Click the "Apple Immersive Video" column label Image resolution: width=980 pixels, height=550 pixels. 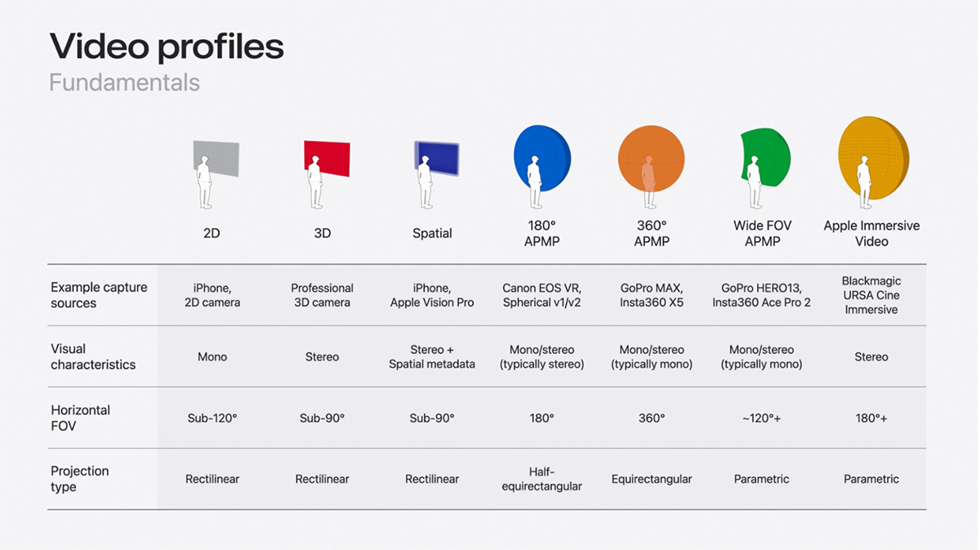point(871,234)
